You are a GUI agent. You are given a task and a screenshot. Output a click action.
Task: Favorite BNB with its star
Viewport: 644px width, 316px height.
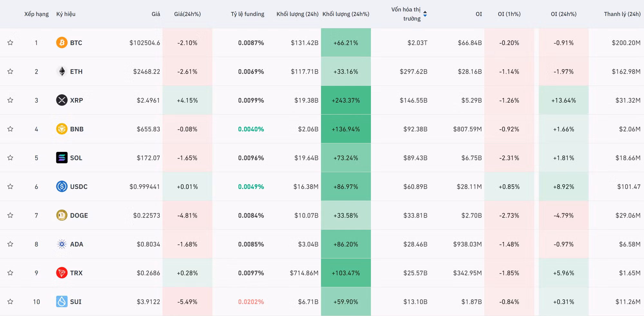pyautogui.click(x=10, y=129)
